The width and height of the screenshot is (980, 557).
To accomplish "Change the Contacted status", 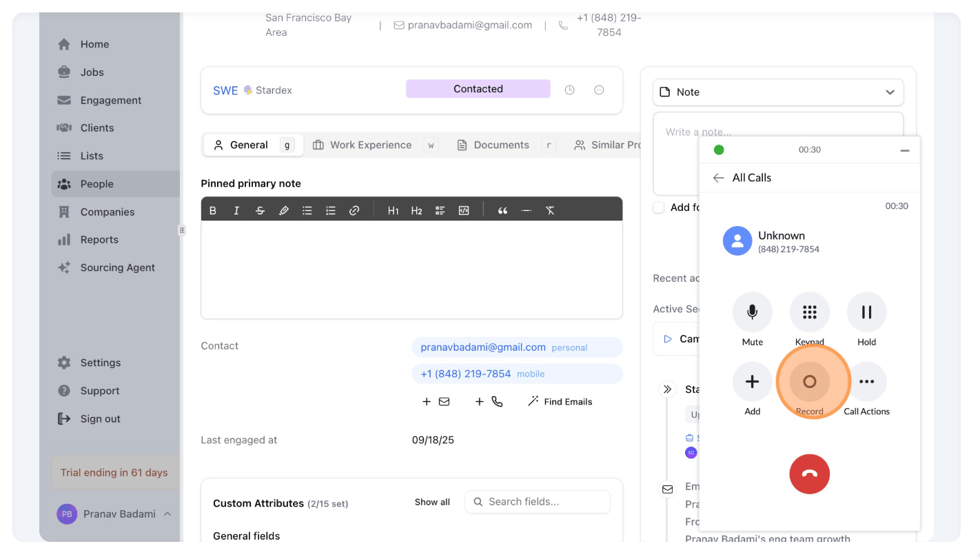I will pyautogui.click(x=478, y=89).
